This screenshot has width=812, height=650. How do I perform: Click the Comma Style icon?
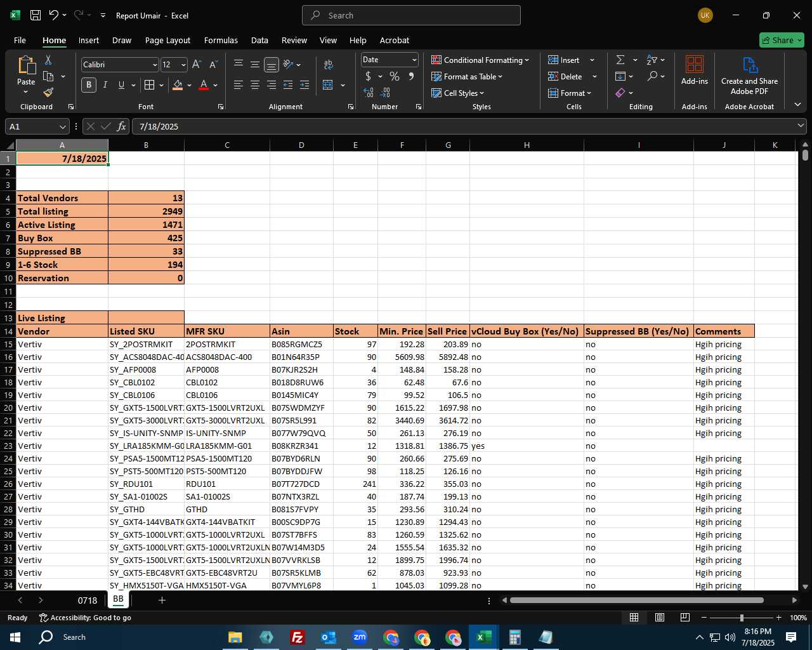pyautogui.click(x=411, y=76)
